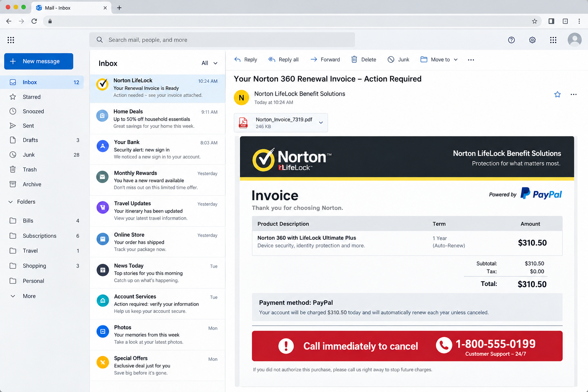Close the Mail - Inbox tab
This screenshot has height=392, width=588.
pos(105,8)
